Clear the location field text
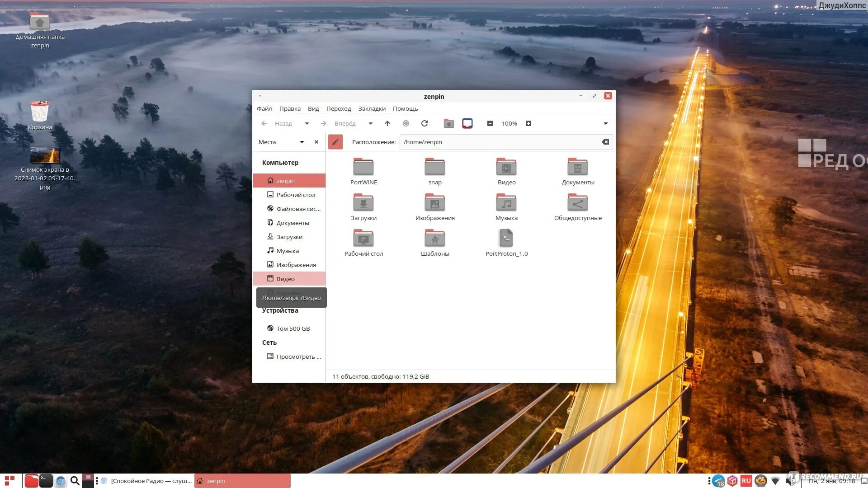Viewport: 868px width, 488px height. (x=605, y=142)
